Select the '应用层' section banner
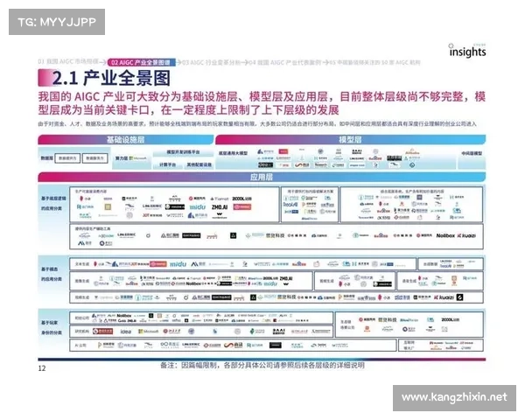 pyautogui.click(x=262, y=177)
